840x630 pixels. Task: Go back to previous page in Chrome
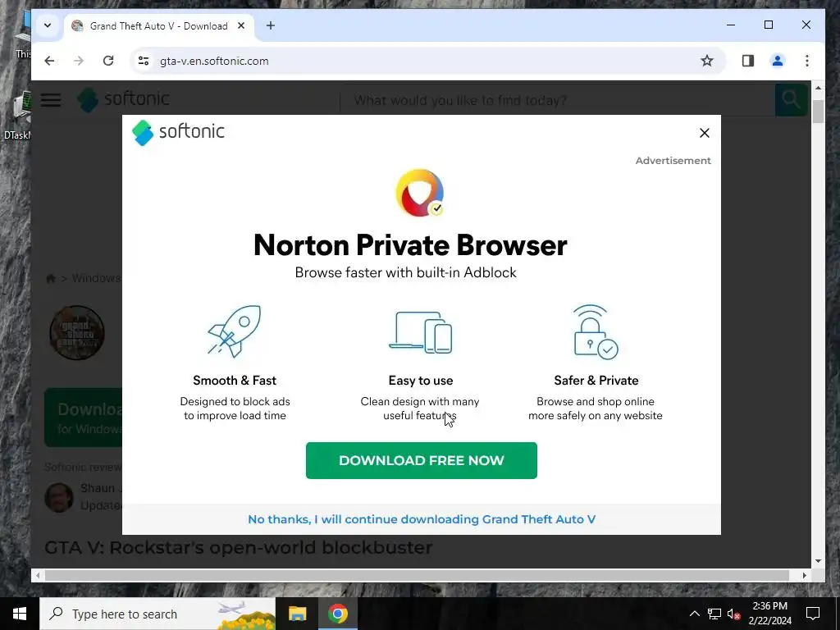[x=49, y=61]
